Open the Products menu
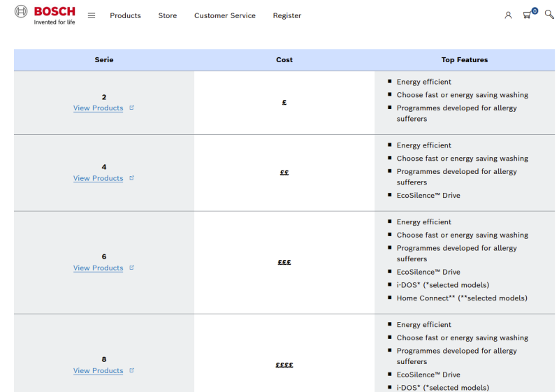This screenshot has height=392, width=559. tap(125, 15)
